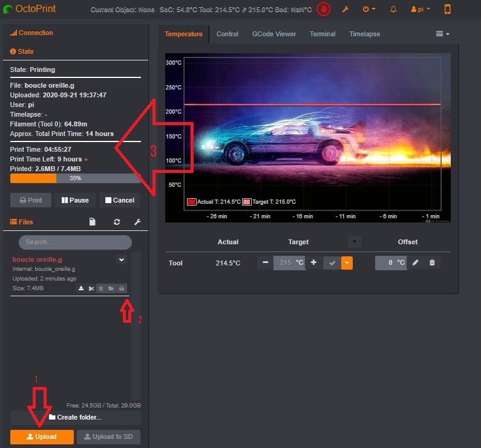Click the orange Upload button
Screen dimensions: 481x448
(x=42, y=437)
